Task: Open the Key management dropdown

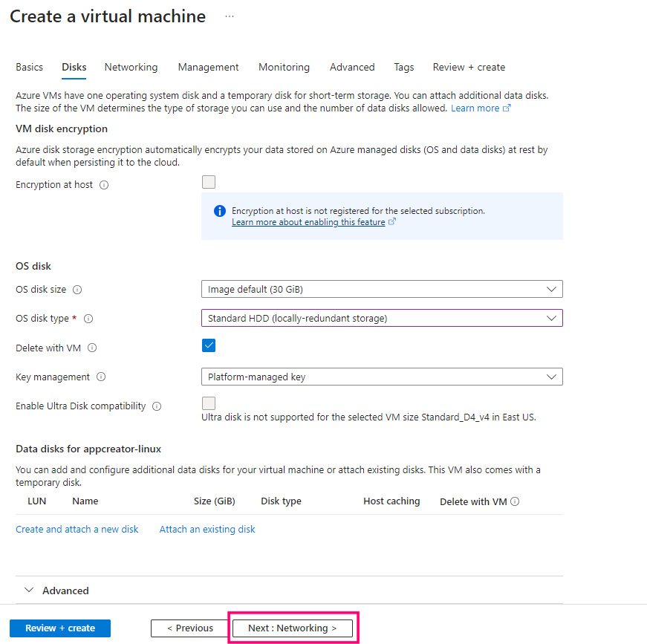Action: [382, 377]
